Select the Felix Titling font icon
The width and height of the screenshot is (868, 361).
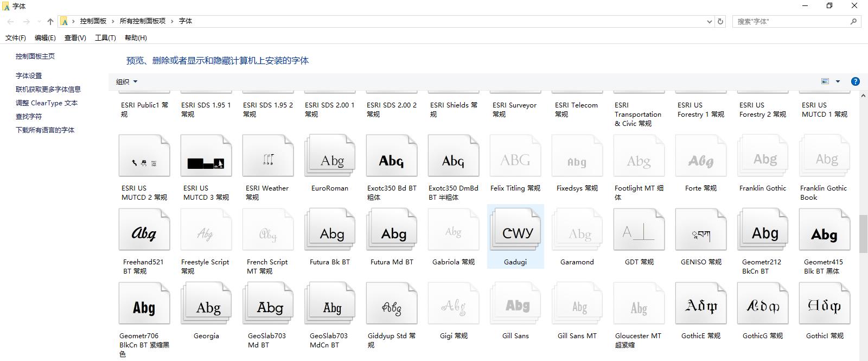point(515,156)
